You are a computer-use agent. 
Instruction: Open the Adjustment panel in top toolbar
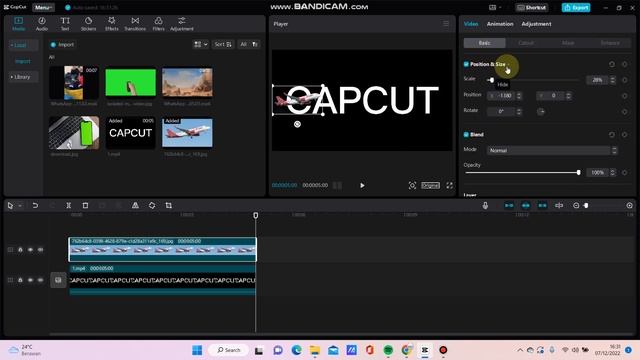pyautogui.click(x=182, y=24)
